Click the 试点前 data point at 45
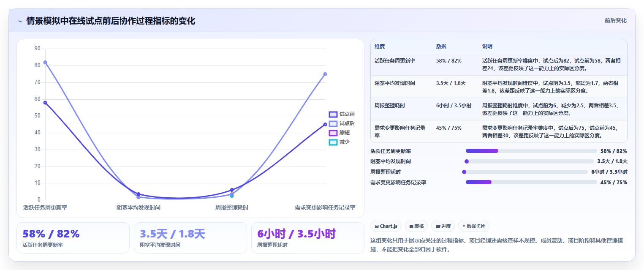This screenshot has height=270, width=644. pyautogui.click(x=325, y=124)
